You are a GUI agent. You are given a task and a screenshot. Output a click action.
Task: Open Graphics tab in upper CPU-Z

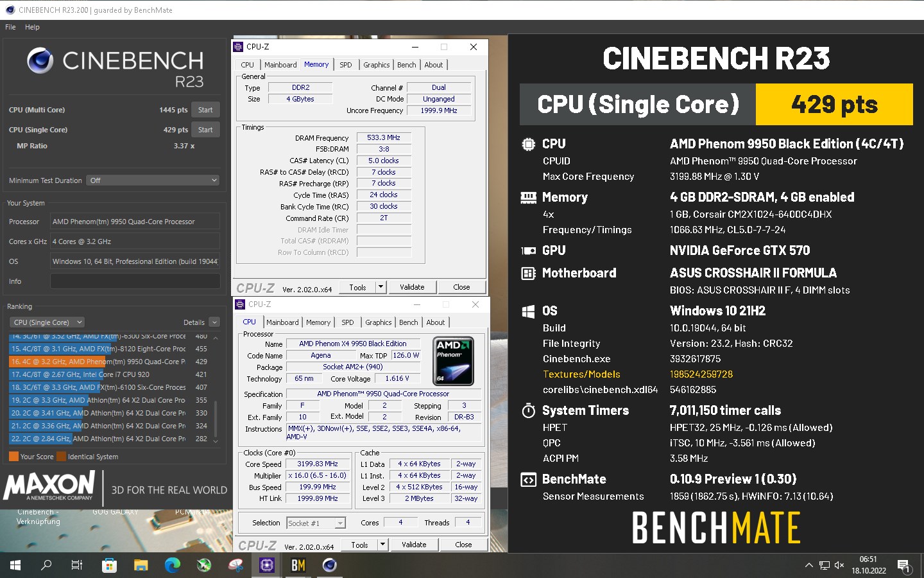pyautogui.click(x=376, y=65)
